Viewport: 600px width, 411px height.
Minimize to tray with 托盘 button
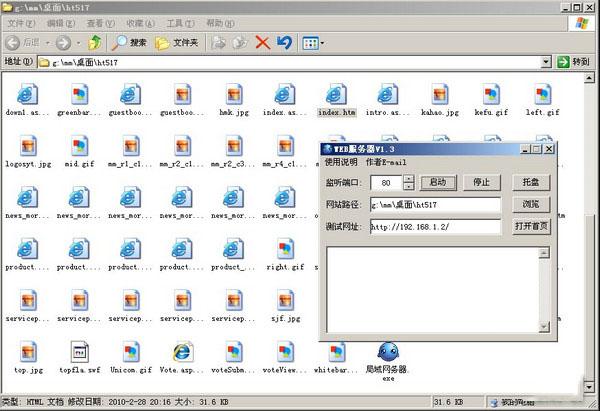click(x=531, y=183)
